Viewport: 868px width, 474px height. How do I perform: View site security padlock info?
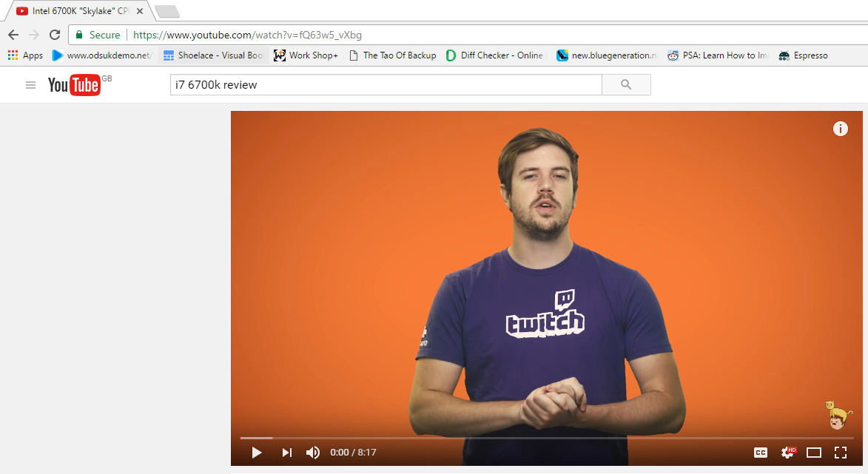(79, 35)
